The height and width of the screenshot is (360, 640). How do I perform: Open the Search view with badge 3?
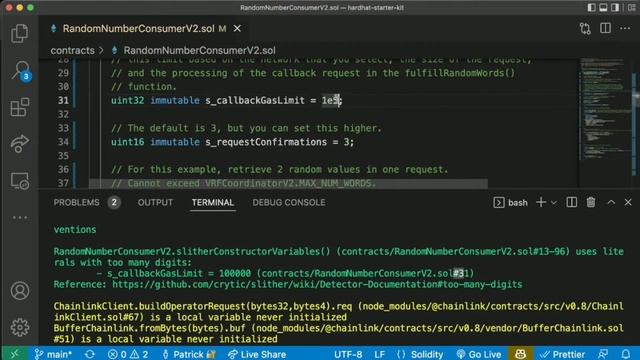click(20, 71)
